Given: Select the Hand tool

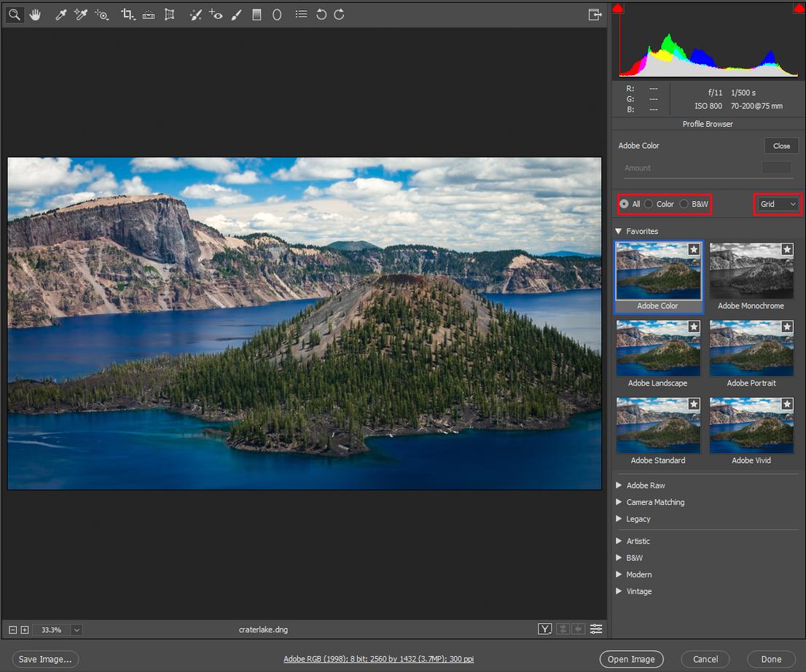Looking at the screenshot, I should (35, 15).
